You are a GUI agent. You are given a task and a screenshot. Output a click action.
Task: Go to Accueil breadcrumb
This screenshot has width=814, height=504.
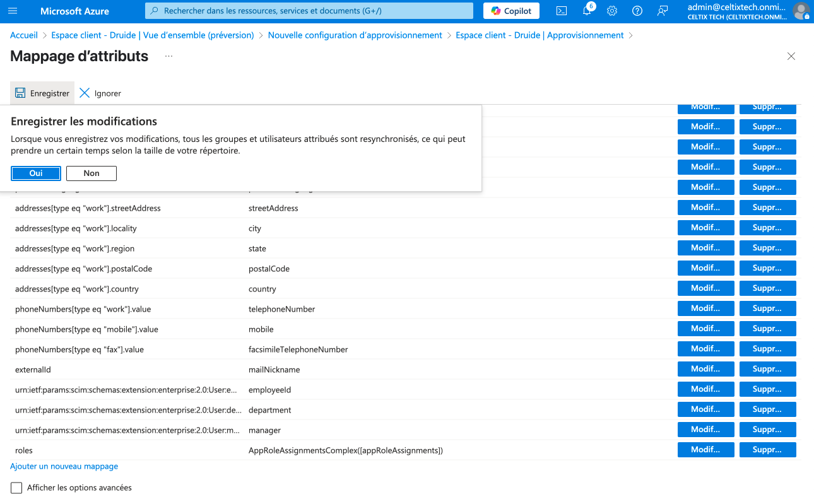(24, 35)
